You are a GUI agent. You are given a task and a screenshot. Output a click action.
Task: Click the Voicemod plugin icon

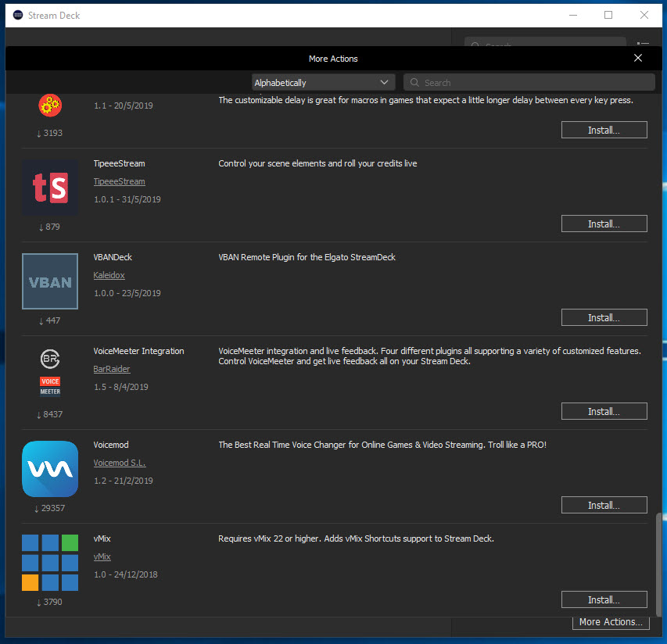click(50, 469)
